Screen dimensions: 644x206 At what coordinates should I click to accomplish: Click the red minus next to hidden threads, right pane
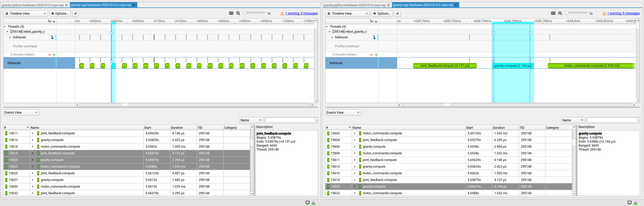(371, 55)
